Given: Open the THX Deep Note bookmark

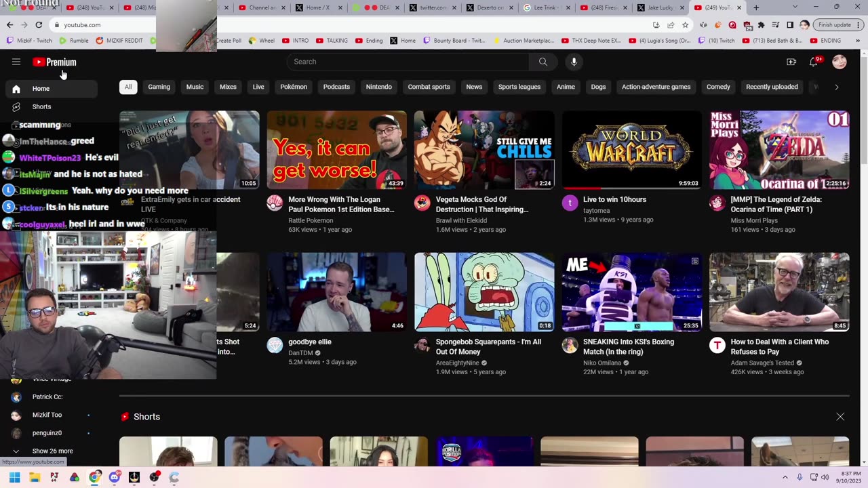Looking at the screenshot, I should (x=591, y=41).
